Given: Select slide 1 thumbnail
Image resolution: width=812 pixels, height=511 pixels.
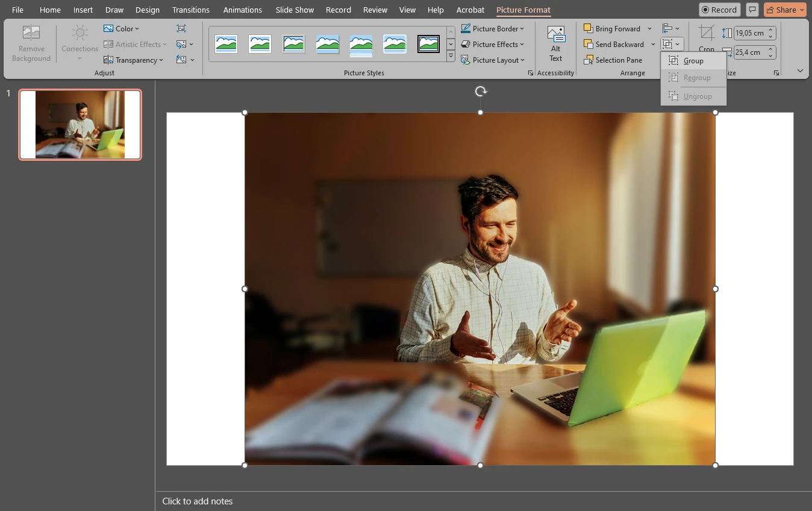Looking at the screenshot, I should pyautogui.click(x=80, y=125).
